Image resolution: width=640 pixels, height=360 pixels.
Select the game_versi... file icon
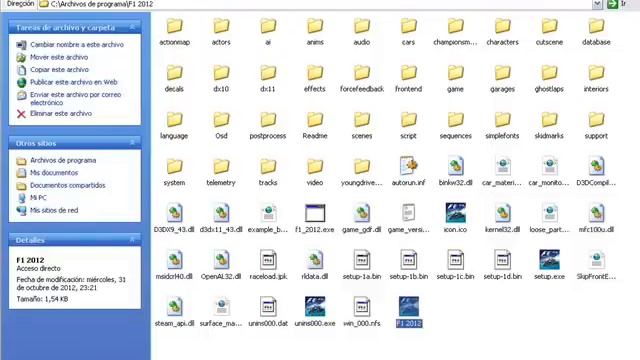(408, 213)
